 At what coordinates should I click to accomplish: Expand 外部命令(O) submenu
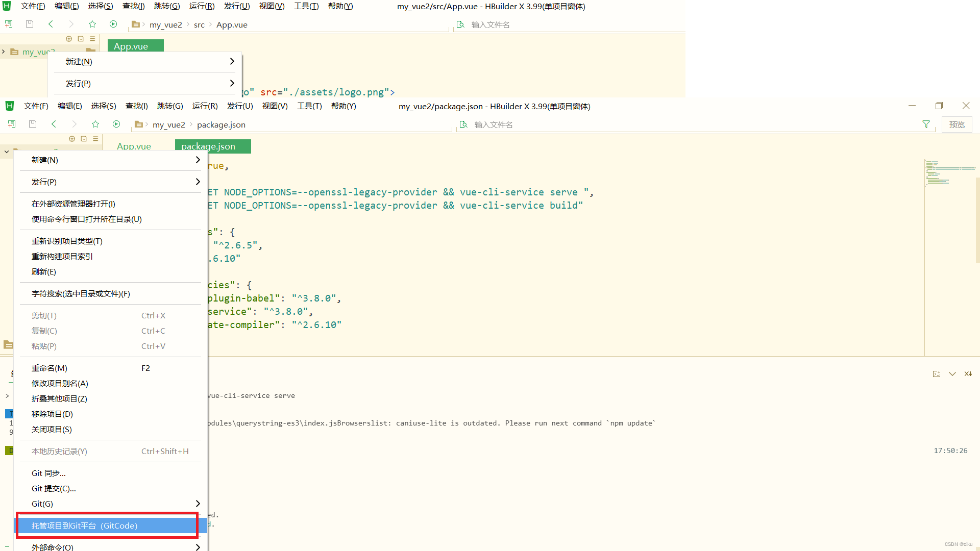point(198,547)
